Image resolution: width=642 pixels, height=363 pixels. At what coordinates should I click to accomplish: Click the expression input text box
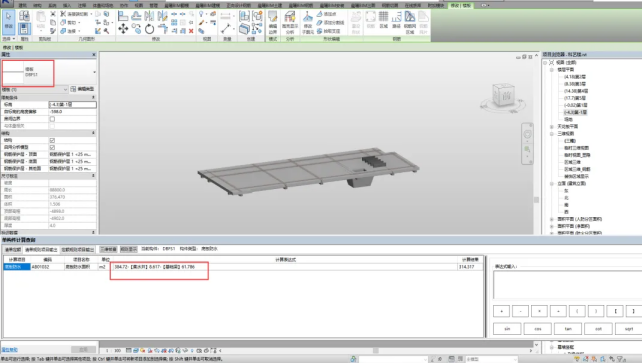(567, 285)
